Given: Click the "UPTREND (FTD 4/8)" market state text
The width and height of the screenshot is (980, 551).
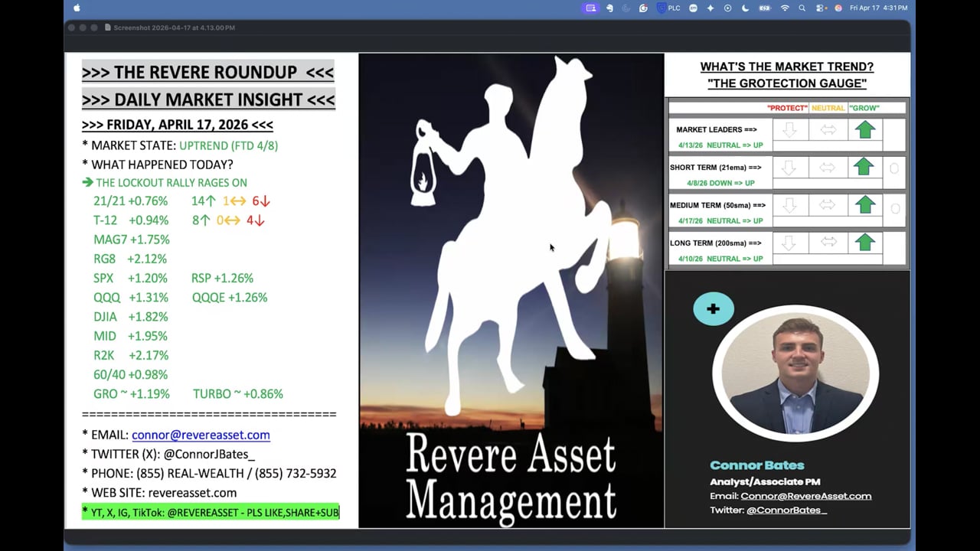Looking at the screenshot, I should (228, 145).
